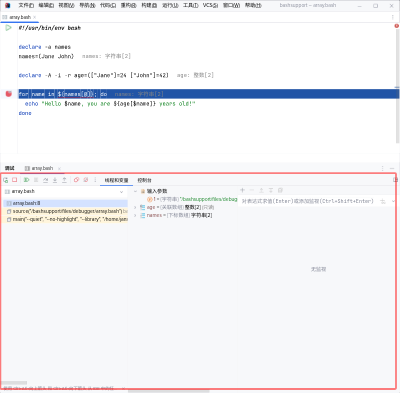Rerun the debug session
Image resolution: width=400 pixels, height=393 pixels.
pyautogui.click(x=6, y=180)
